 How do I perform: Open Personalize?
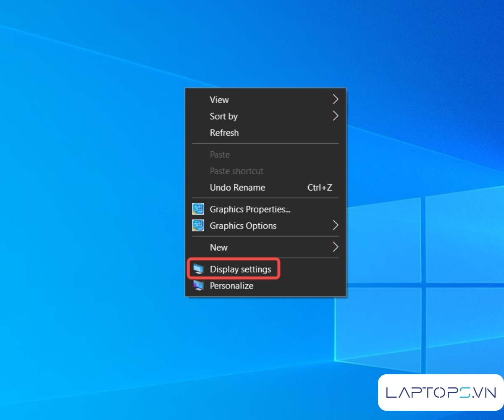pyautogui.click(x=265, y=286)
